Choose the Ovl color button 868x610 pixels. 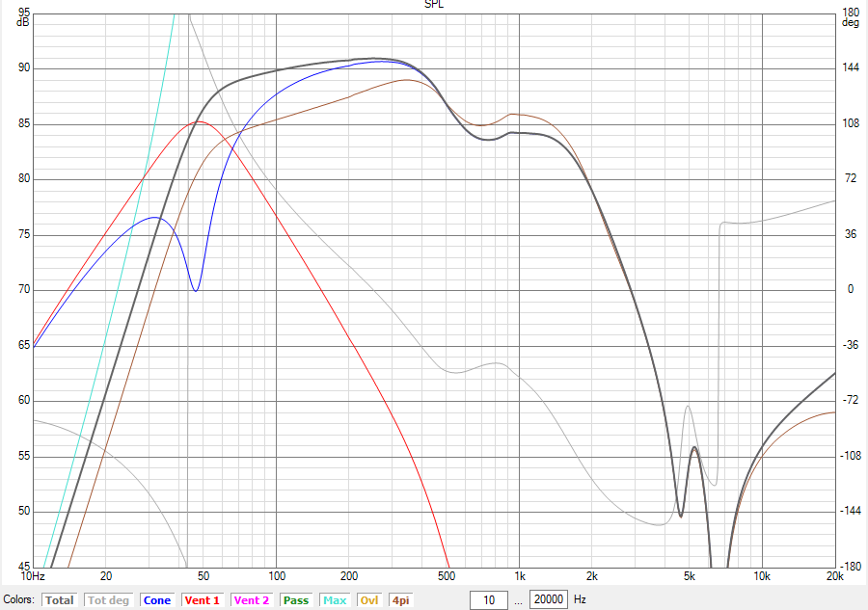coord(369,600)
